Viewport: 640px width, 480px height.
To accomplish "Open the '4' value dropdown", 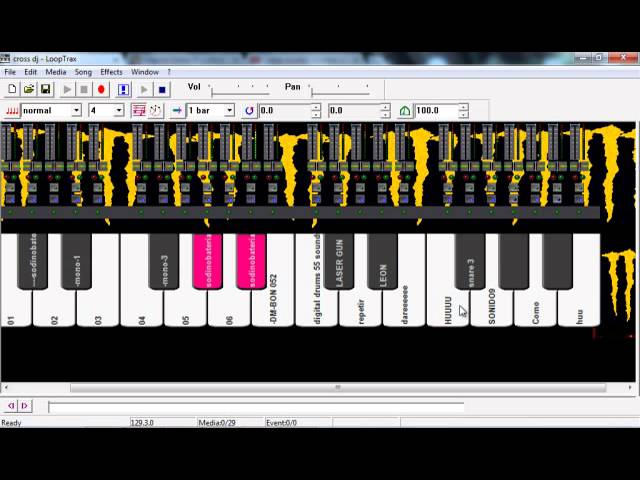I will pyautogui.click(x=119, y=111).
